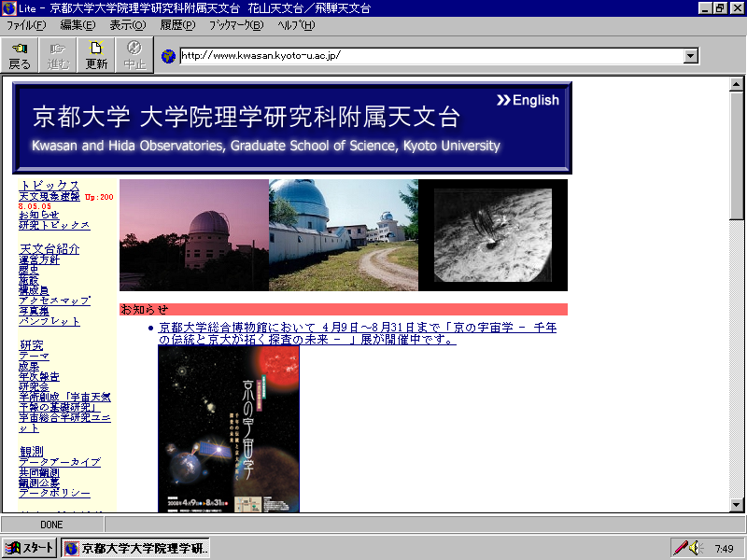This screenshot has height=560, width=747.
Task: Open the 天文台紹介 sidebar link
Action: pyautogui.click(x=49, y=249)
